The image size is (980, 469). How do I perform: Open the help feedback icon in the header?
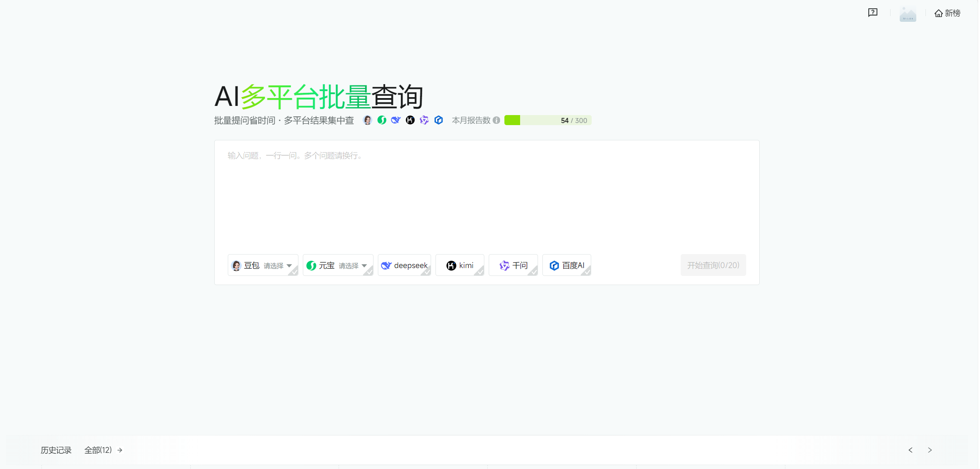[873, 13]
